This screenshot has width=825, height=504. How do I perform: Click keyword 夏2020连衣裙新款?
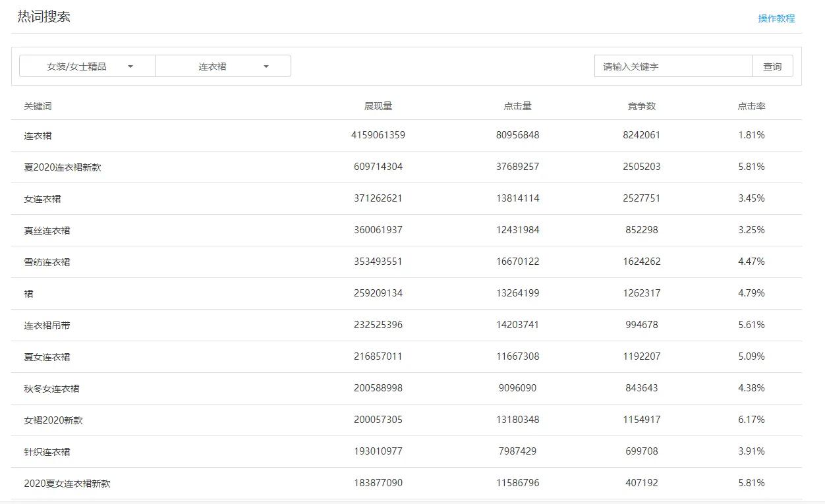63,167
